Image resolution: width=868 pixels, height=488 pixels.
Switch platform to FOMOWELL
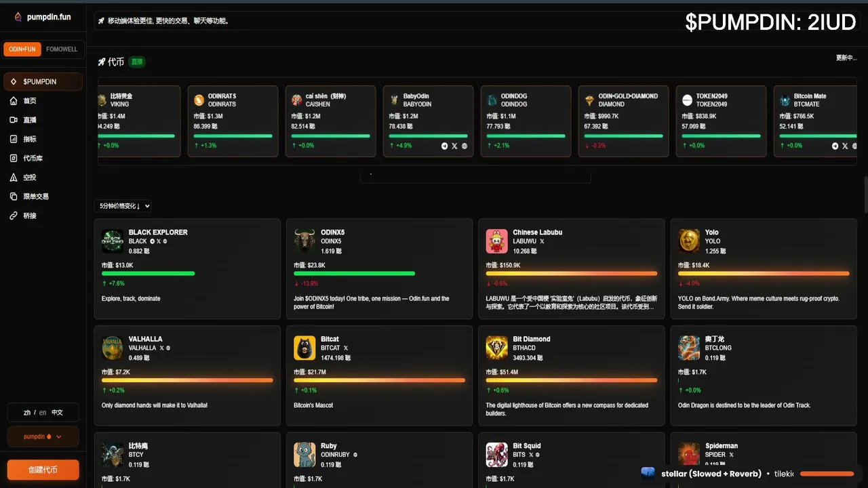(62, 49)
